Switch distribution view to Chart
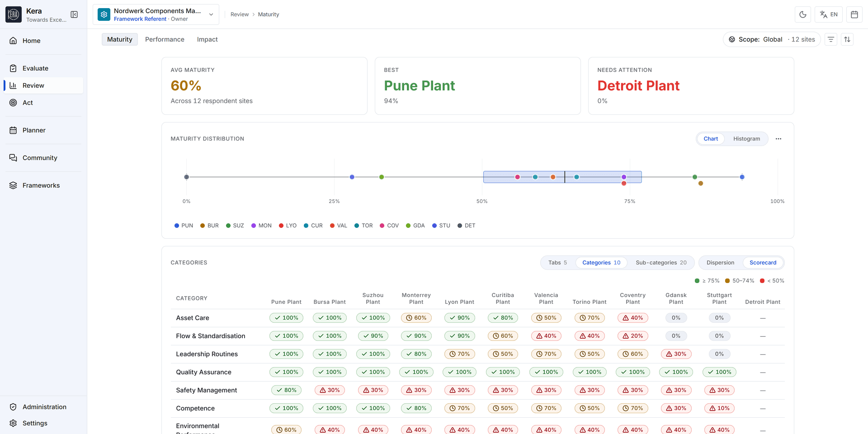This screenshot has height=434, width=868. click(711, 139)
